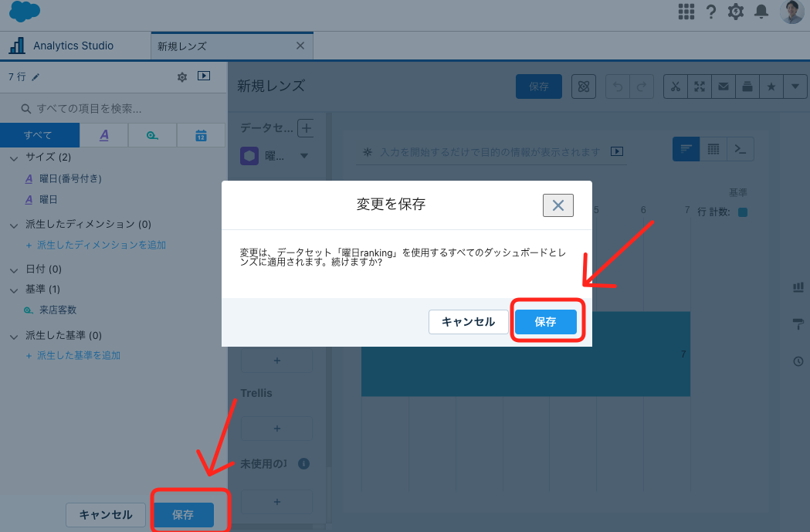Open the Salesforce cloud logo home
Viewport: 810px width, 532px height.
(24, 12)
